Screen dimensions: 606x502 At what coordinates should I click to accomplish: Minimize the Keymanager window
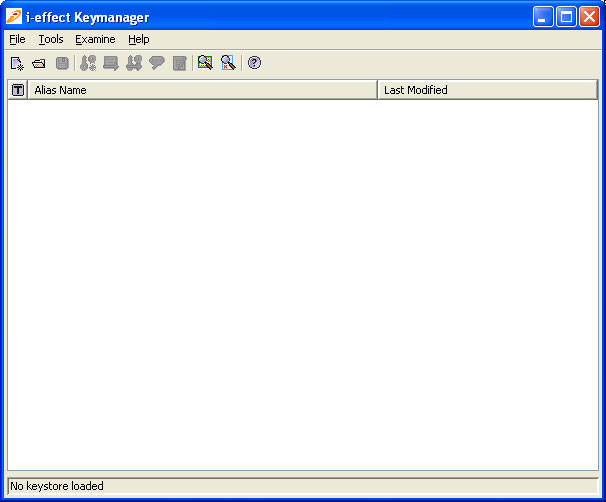pyautogui.click(x=543, y=17)
